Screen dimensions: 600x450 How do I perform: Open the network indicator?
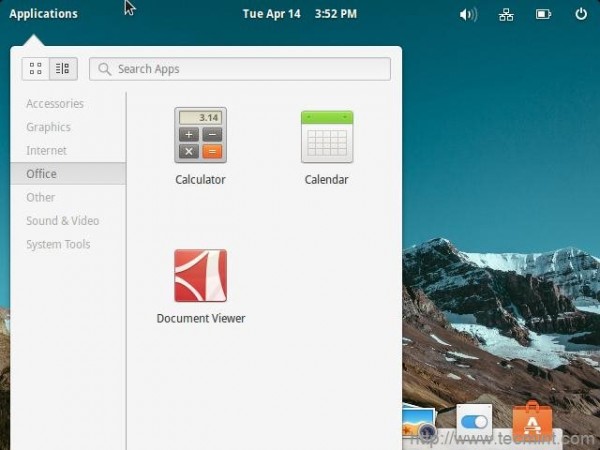pyautogui.click(x=506, y=15)
